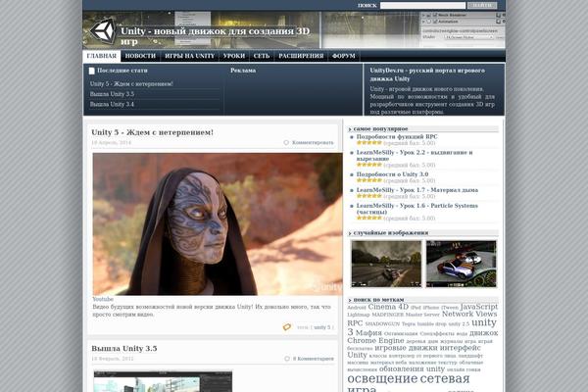
Task: Click the поиск по меткам section header
Action: [x=378, y=300]
